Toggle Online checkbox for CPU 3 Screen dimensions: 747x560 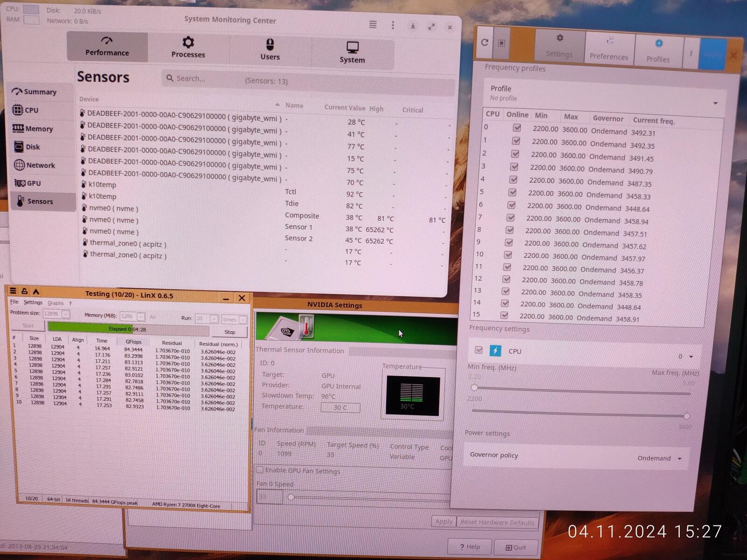click(x=514, y=167)
